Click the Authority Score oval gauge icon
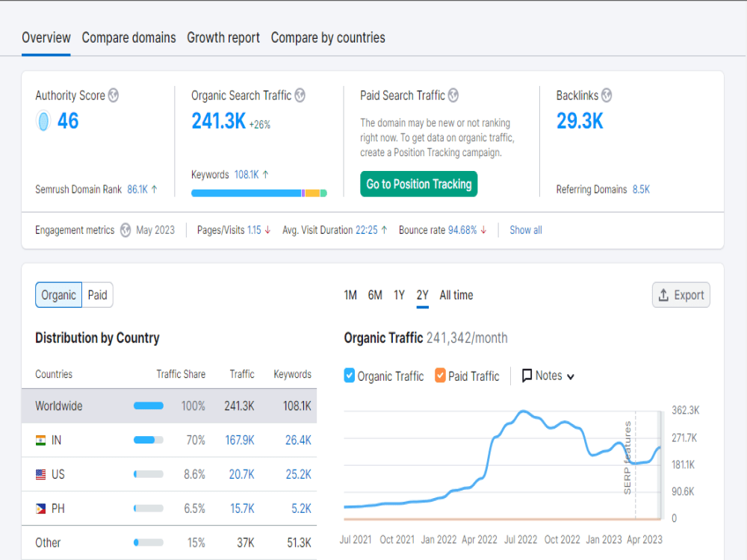Image resolution: width=747 pixels, height=560 pixels. (43, 121)
